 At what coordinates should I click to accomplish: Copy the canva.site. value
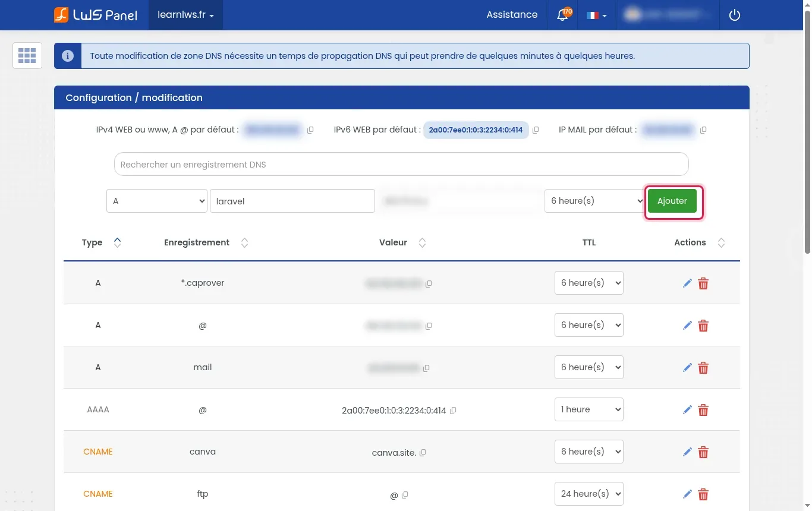(423, 453)
